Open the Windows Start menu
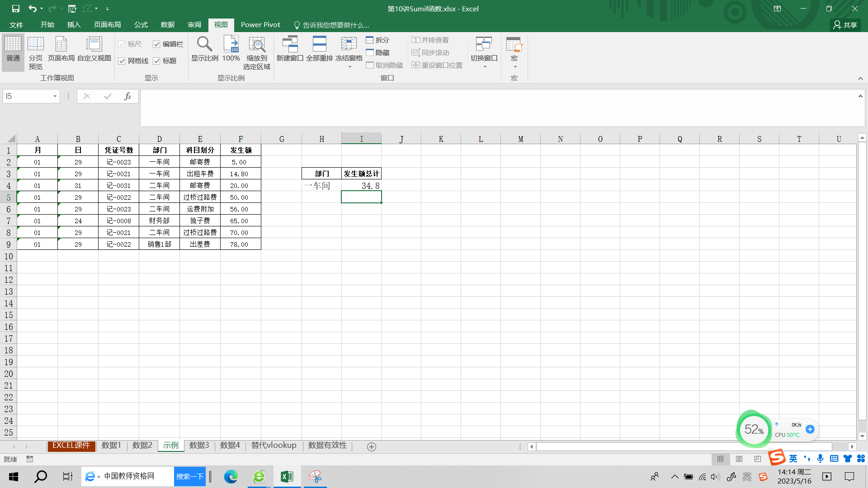868x488 pixels. 14,477
